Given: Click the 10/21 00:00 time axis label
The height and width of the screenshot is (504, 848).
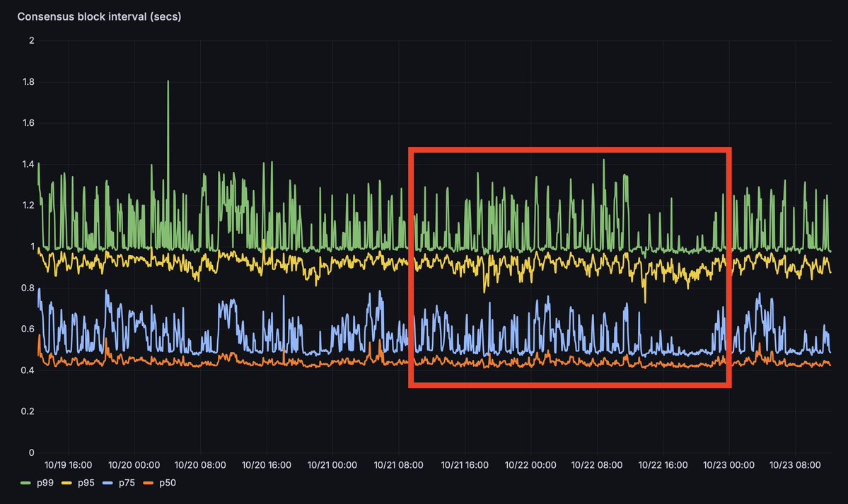Looking at the screenshot, I should (x=332, y=465).
